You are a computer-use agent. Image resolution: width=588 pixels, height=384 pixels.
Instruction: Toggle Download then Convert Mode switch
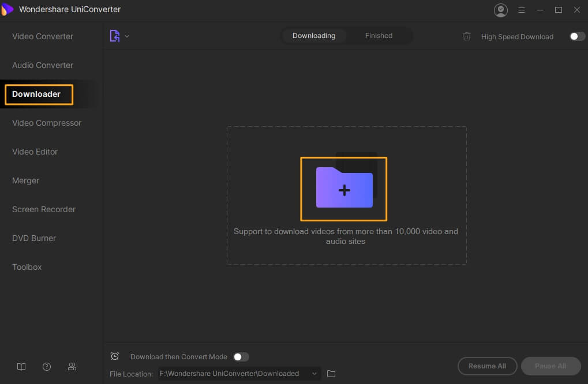[x=241, y=357]
